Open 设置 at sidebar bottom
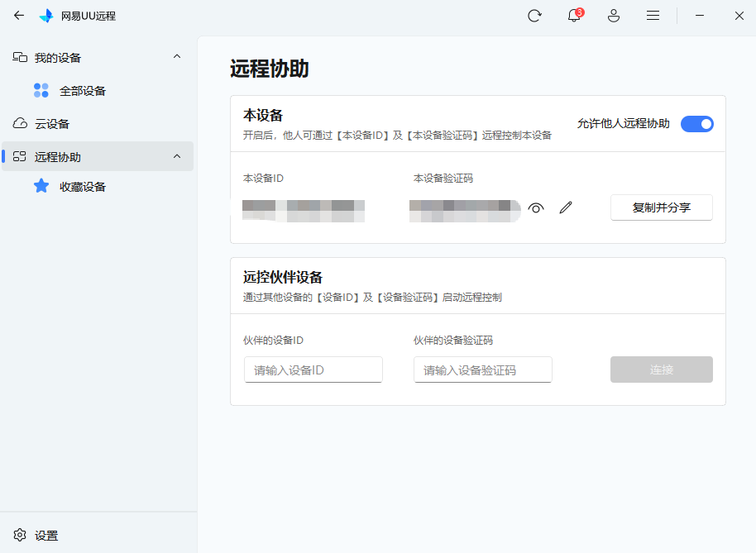 98,535
